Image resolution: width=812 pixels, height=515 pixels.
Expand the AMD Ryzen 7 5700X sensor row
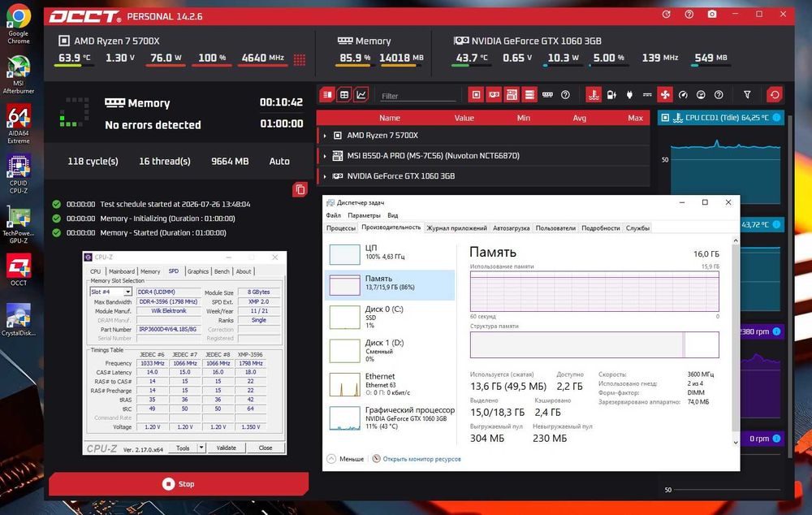coord(325,136)
